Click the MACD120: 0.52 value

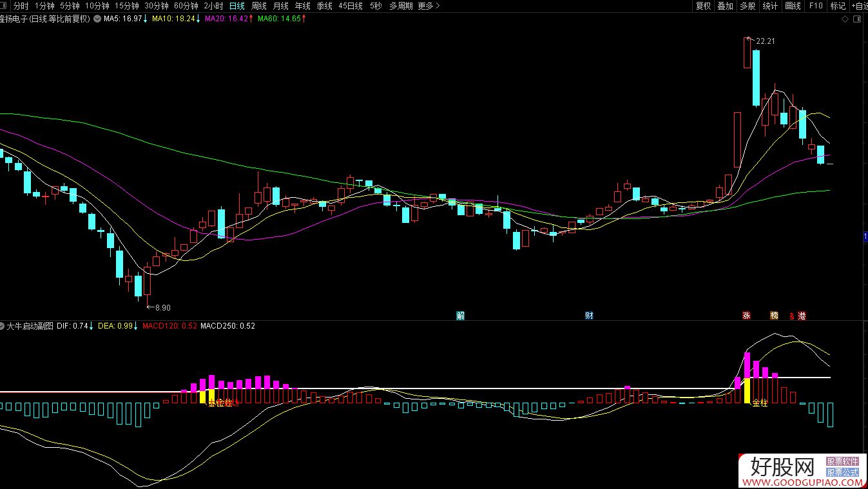coord(169,325)
